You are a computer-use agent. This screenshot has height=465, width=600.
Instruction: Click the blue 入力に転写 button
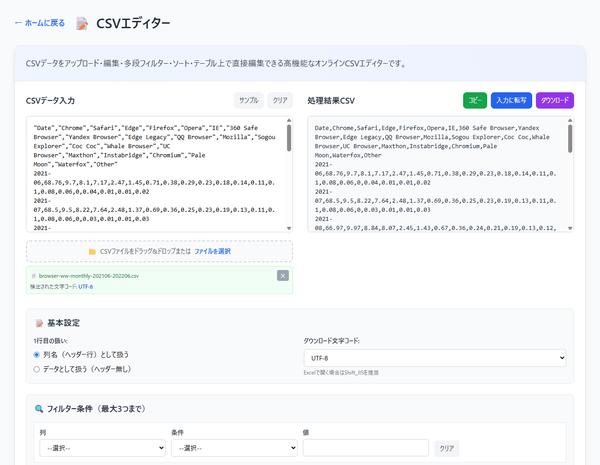pyautogui.click(x=511, y=101)
